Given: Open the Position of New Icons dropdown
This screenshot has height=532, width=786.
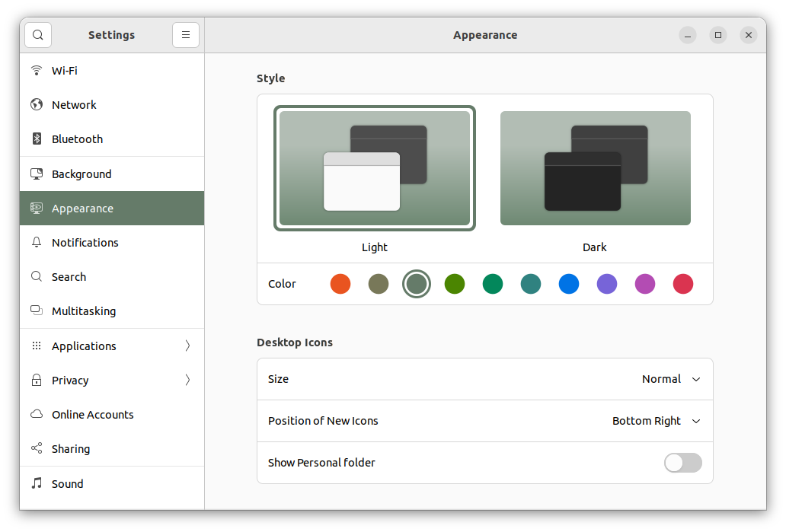Looking at the screenshot, I should click(656, 421).
